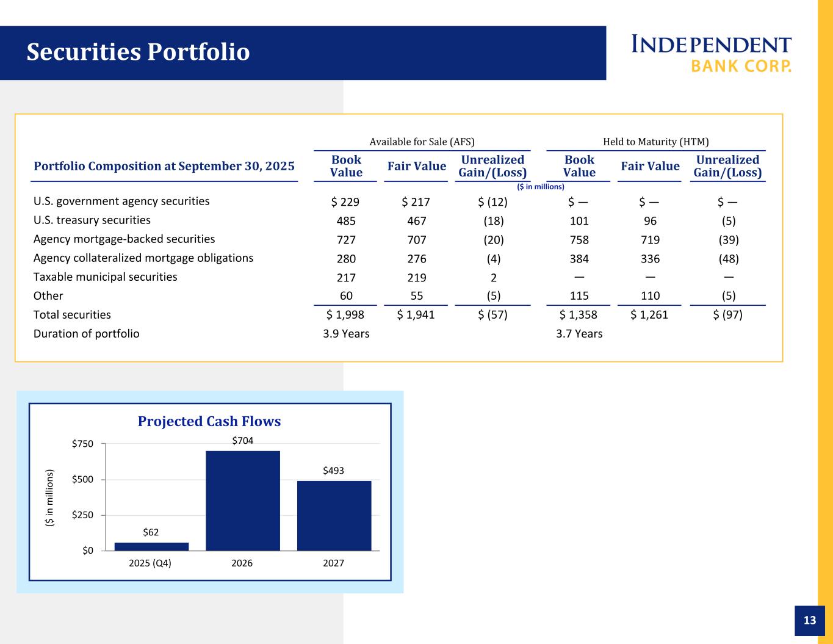Image resolution: width=833 pixels, height=644 pixels.
Task: Click the 2026 bar in the chart
Action: click(x=242, y=501)
